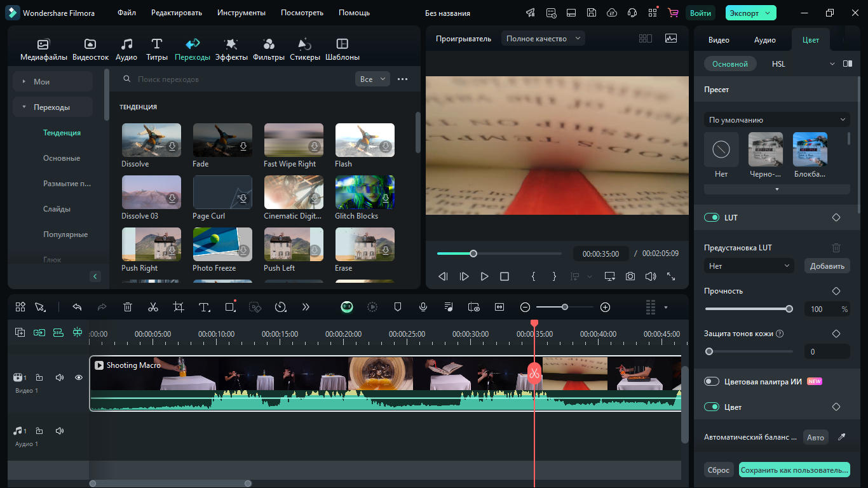Click the delete trash icon in timeline toolbar

coord(128,307)
